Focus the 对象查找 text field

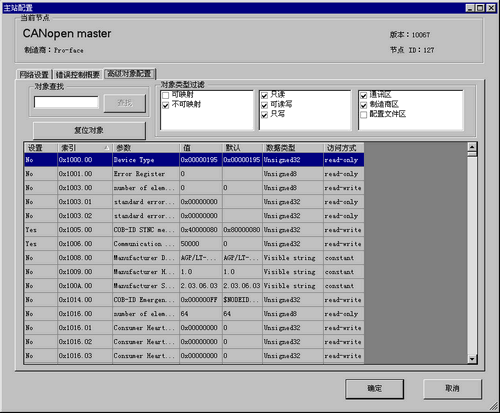[66, 102]
